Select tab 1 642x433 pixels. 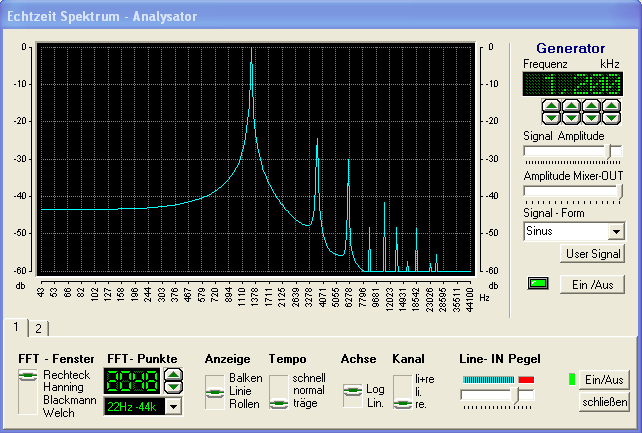click(x=16, y=327)
